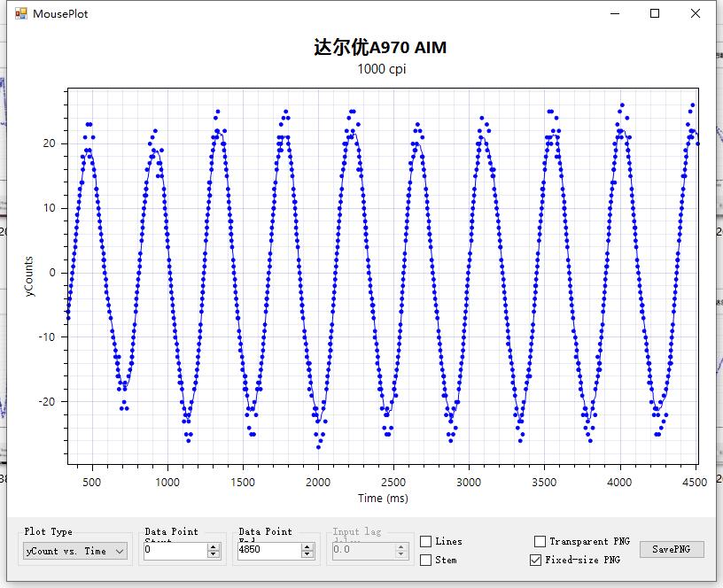This screenshot has width=723, height=588.
Task: Click the y-axis tick label -20
Action: click(x=46, y=402)
